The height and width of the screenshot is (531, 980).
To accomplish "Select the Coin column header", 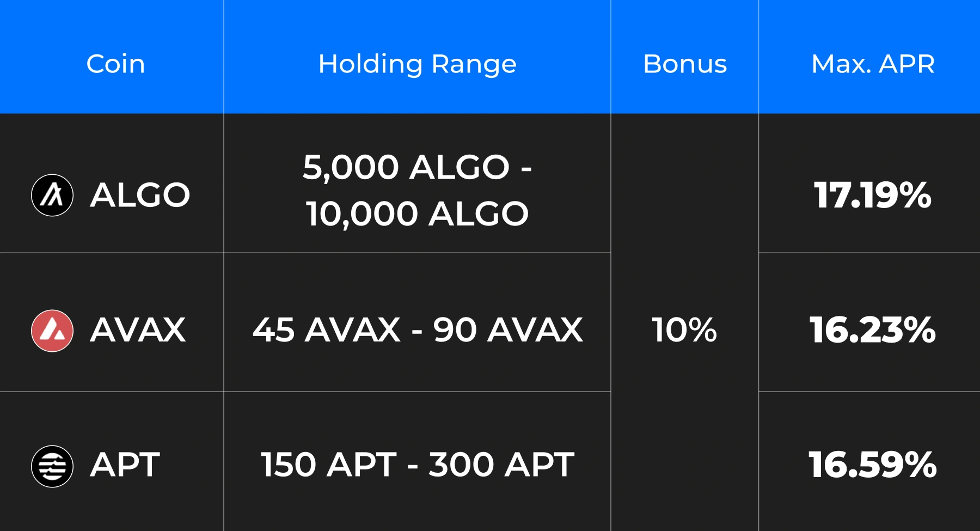I will [115, 64].
